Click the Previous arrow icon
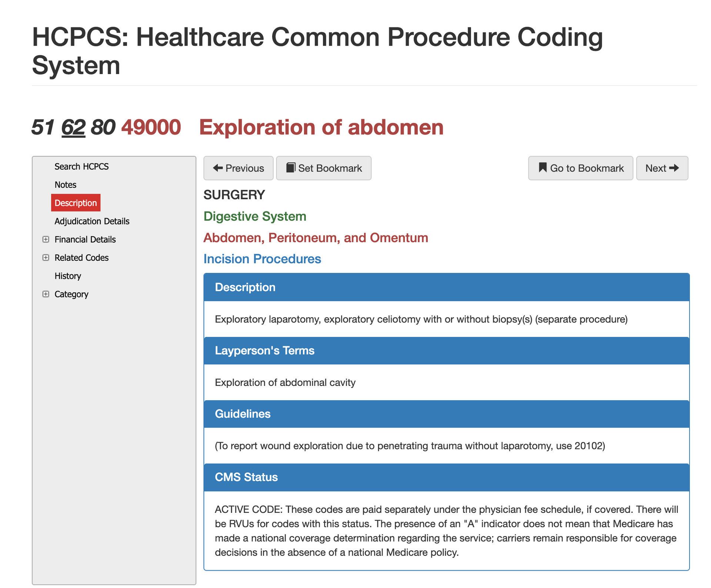 pos(218,168)
